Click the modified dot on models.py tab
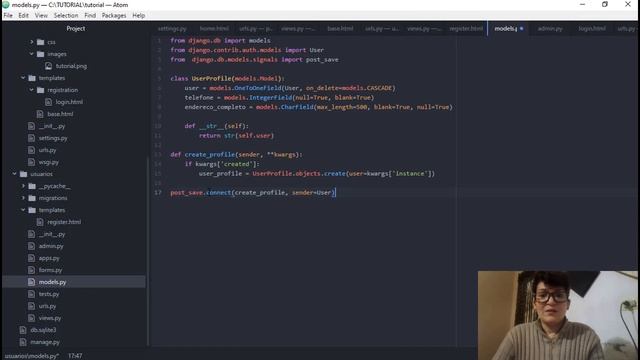The height and width of the screenshot is (360, 640). [x=522, y=29]
